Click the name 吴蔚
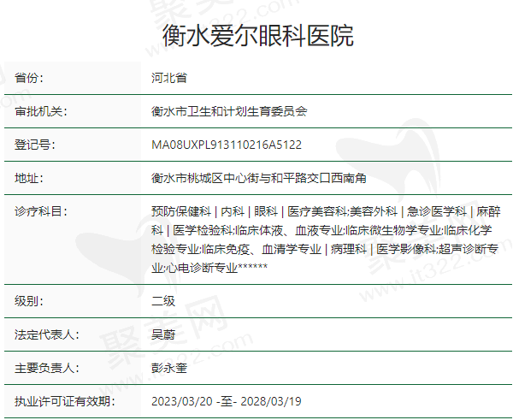The image size is (513, 420). [163, 334]
